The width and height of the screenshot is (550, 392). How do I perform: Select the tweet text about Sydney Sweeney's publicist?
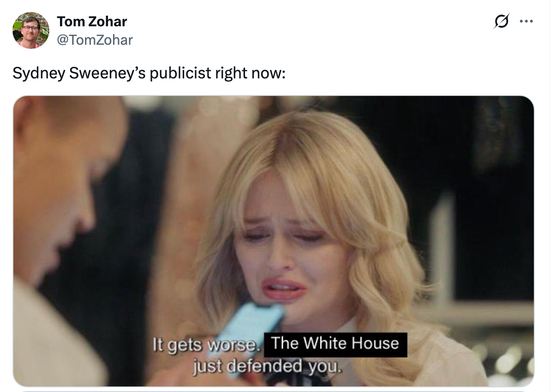pos(149,73)
